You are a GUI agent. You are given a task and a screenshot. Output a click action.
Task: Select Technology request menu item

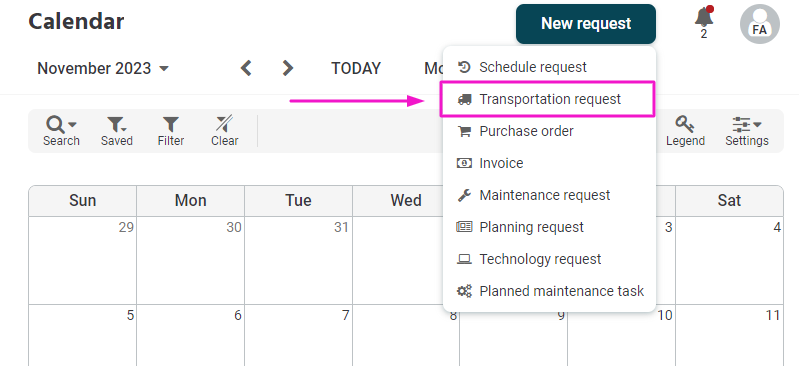(549, 259)
